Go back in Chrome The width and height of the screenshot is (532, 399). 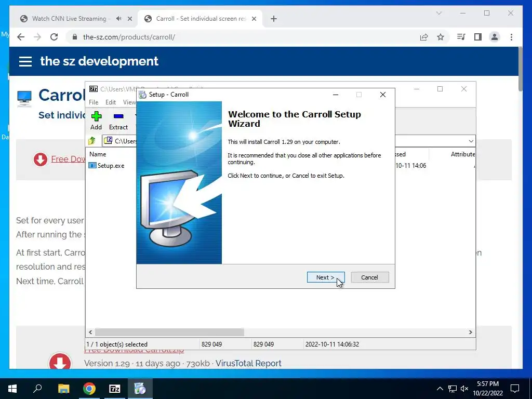21,37
